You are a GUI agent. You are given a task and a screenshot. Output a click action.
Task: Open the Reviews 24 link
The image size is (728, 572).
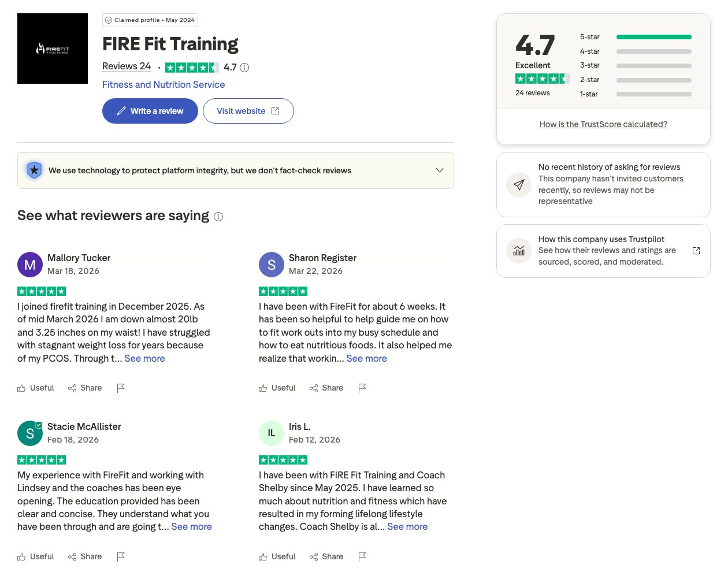[127, 66]
